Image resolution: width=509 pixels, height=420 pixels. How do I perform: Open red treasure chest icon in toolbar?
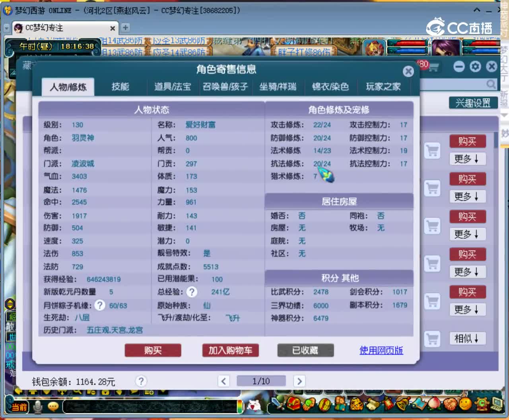coord(293,404)
